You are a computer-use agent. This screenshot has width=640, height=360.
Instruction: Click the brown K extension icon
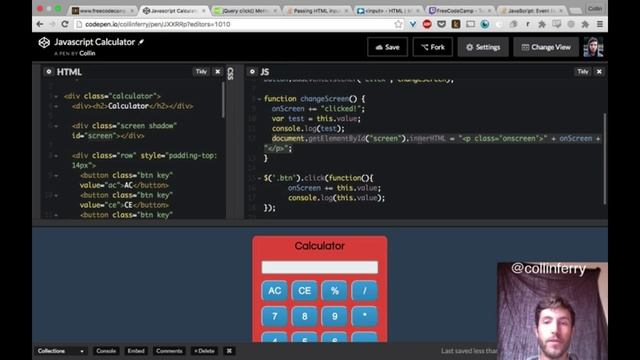tap(456, 24)
